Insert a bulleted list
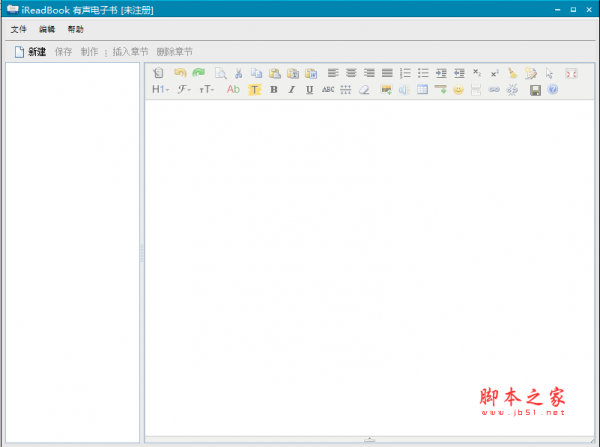 click(x=423, y=73)
